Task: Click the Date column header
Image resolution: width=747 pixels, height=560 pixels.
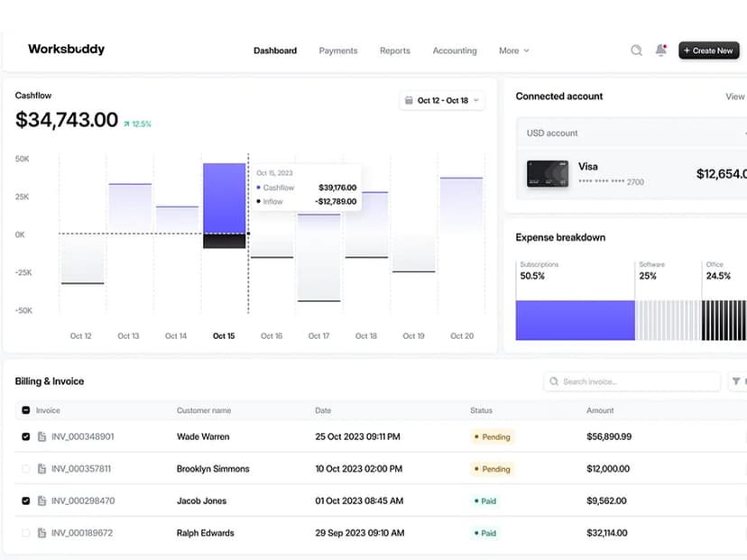Action: [x=323, y=410]
